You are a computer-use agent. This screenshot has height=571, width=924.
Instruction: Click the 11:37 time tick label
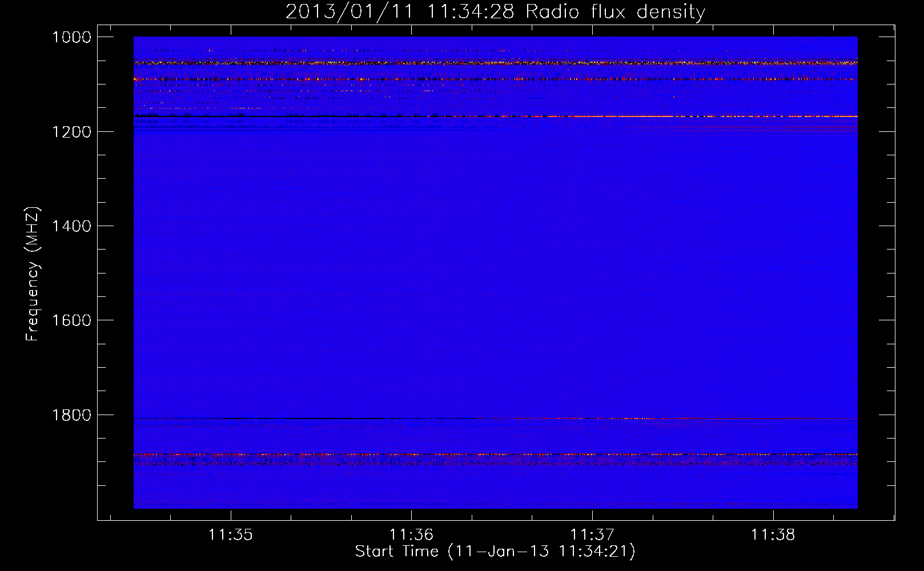coord(592,535)
